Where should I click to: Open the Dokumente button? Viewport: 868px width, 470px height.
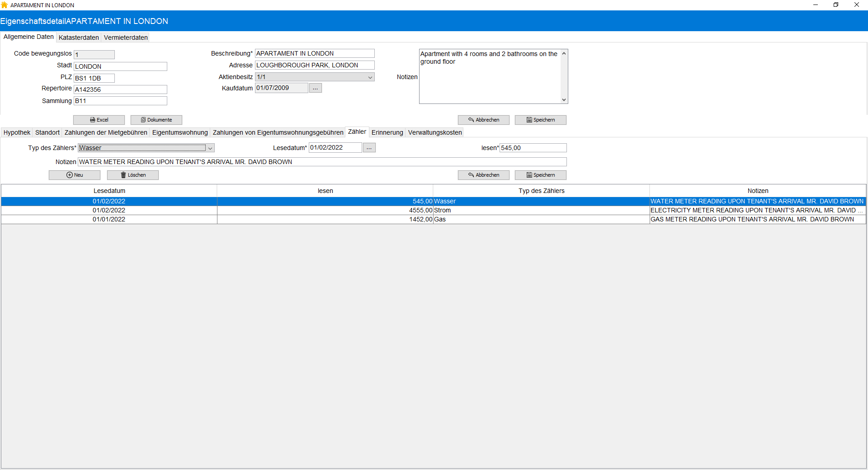[156, 120]
